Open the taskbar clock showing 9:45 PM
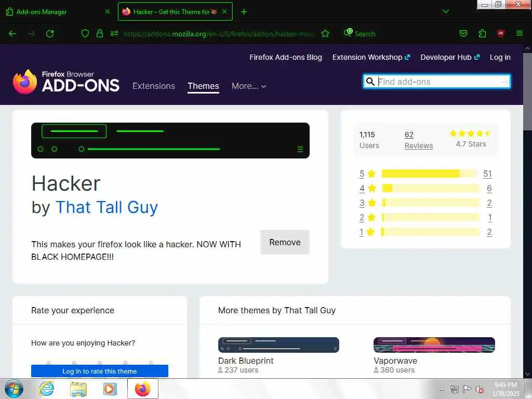The height and width of the screenshot is (399, 532). click(506, 389)
